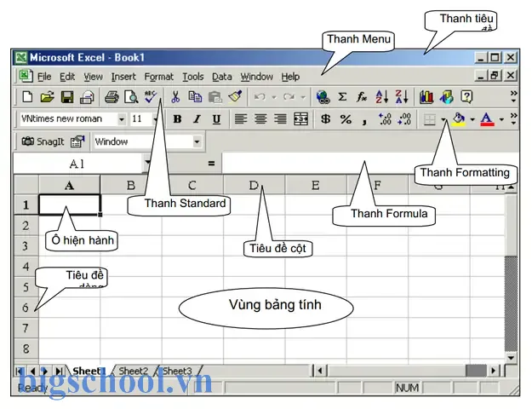Open a file with the Open folder icon

(x=47, y=97)
